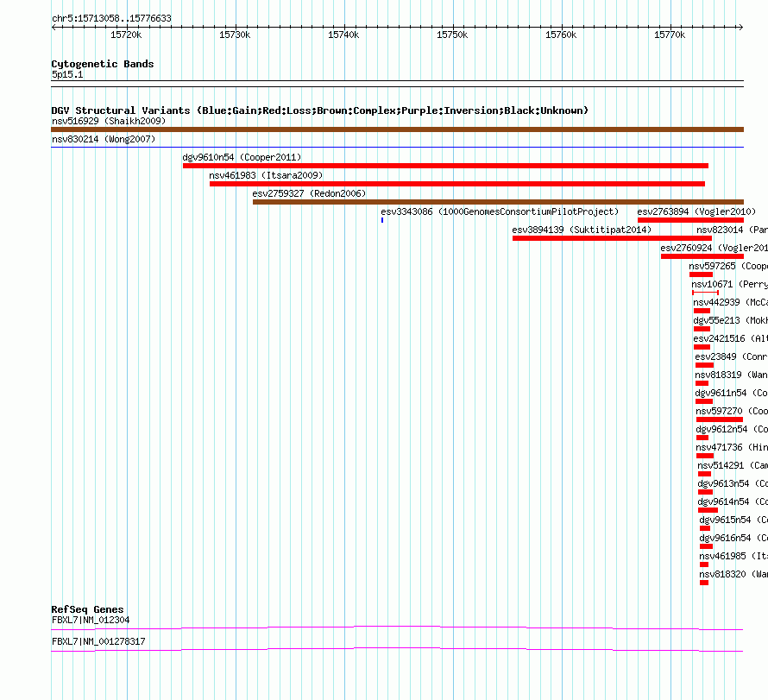Select the DGV Structural Variants track title
768x700 pixels.
(320, 110)
